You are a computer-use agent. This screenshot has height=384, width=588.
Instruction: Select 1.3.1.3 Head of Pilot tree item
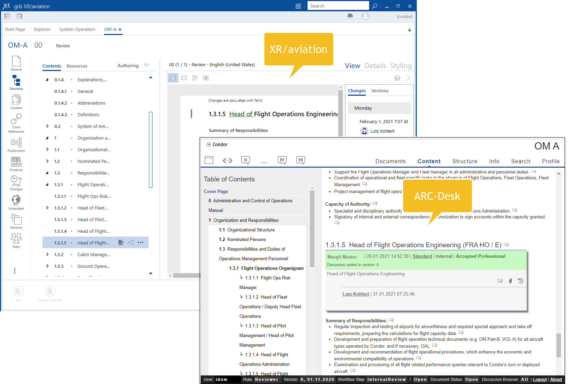(x=92, y=219)
